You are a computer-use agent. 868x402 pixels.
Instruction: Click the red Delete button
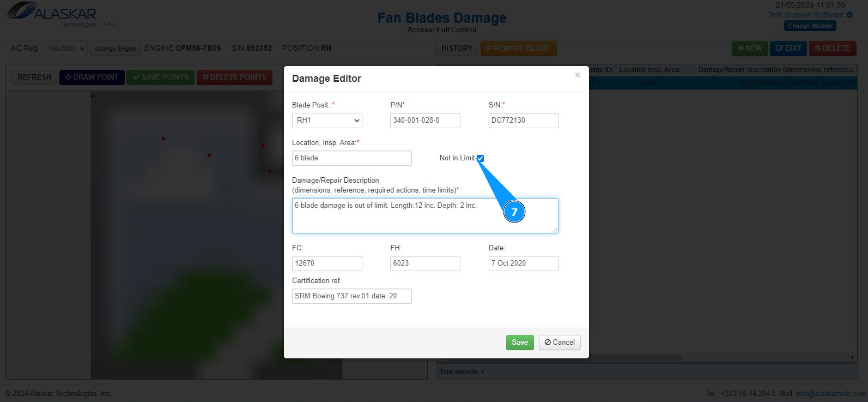pyautogui.click(x=833, y=49)
